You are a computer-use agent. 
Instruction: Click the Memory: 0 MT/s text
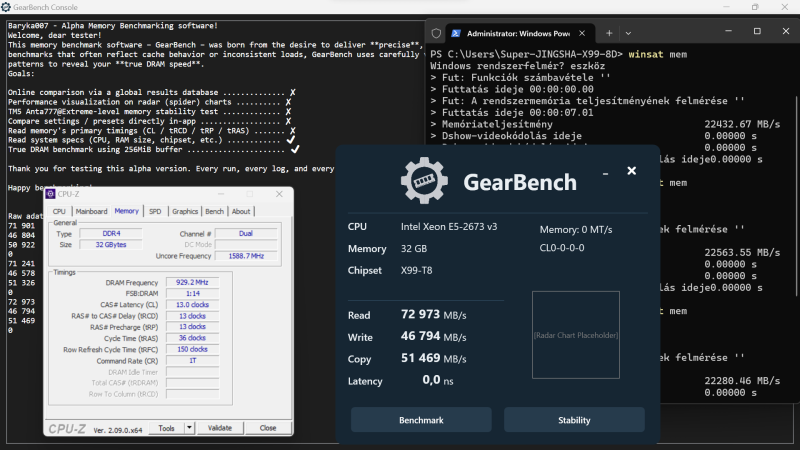pyautogui.click(x=576, y=230)
